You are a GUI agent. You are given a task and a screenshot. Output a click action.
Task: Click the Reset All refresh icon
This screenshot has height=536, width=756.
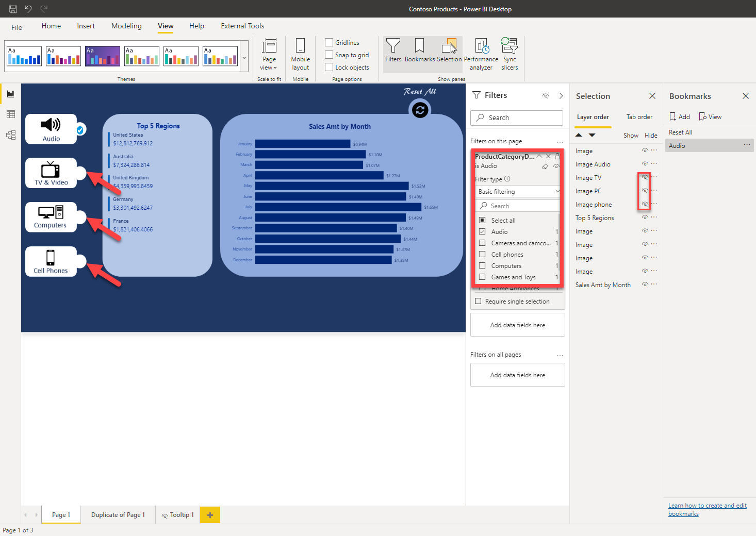pos(420,109)
